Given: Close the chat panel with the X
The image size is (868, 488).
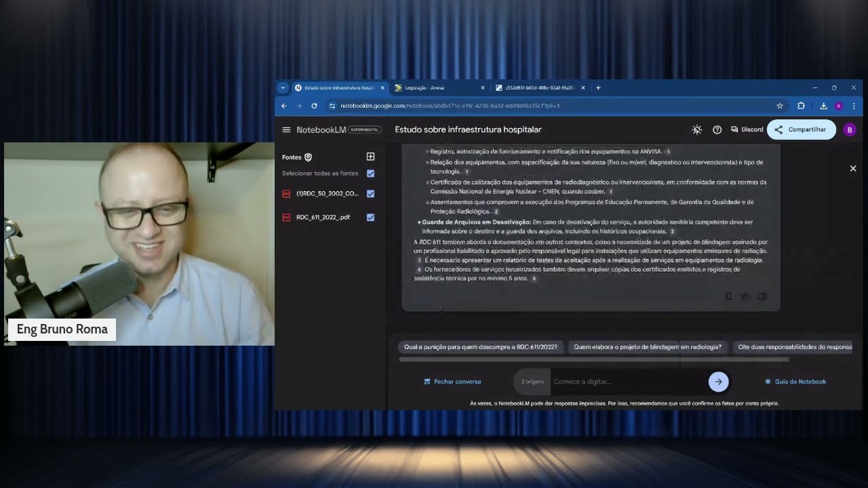Looking at the screenshot, I should [853, 168].
